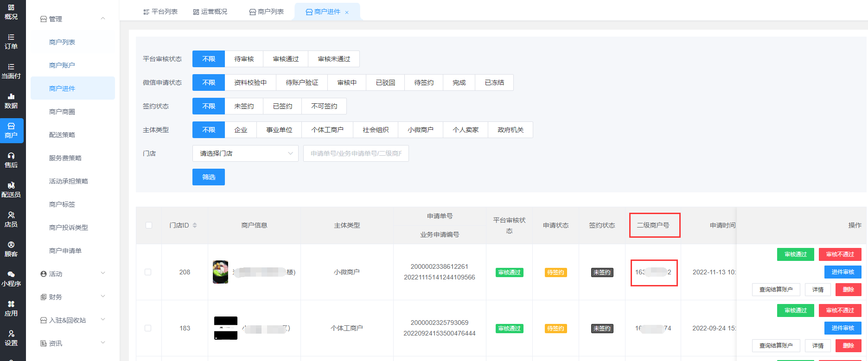The image size is (868, 361).
Task: Open the 设置 settings sidebar icon
Action: click(11, 338)
